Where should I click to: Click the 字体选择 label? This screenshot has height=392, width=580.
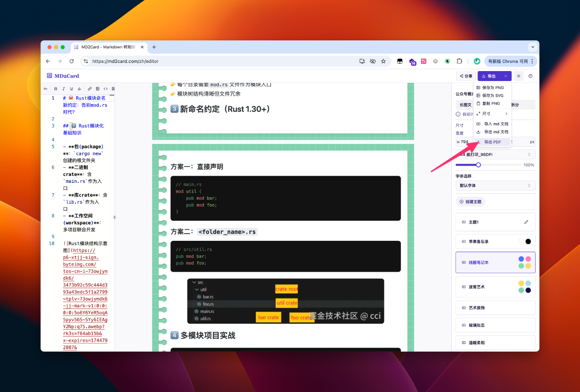click(x=464, y=176)
